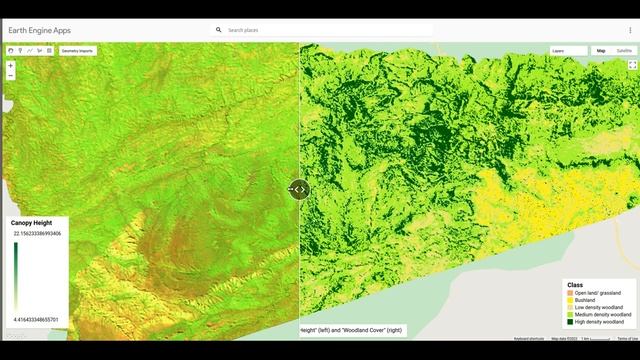Open Terms of Use link
640x360 pixels.
click(627, 338)
